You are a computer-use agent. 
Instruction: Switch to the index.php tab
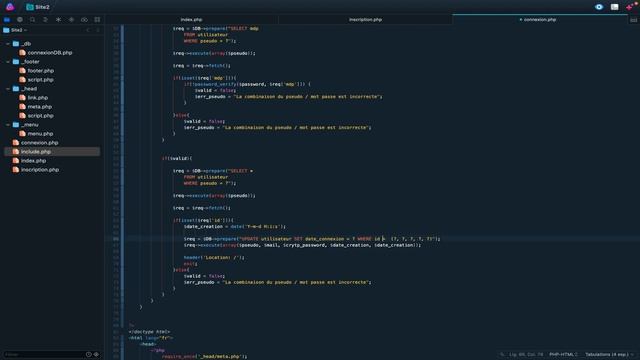point(191,20)
